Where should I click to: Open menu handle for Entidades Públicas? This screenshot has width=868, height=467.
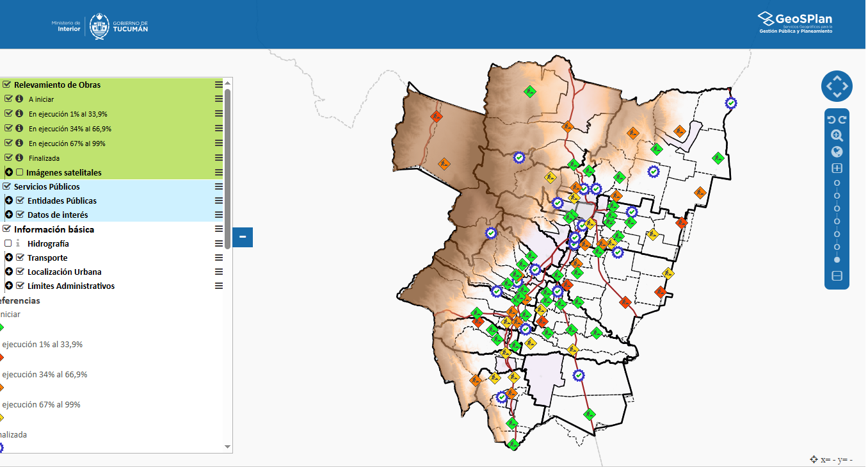tap(219, 201)
